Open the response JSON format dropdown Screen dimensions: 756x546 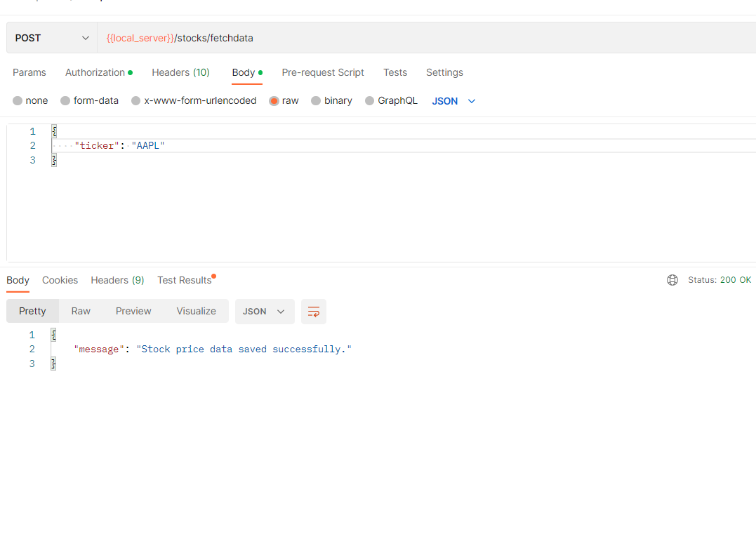point(265,312)
